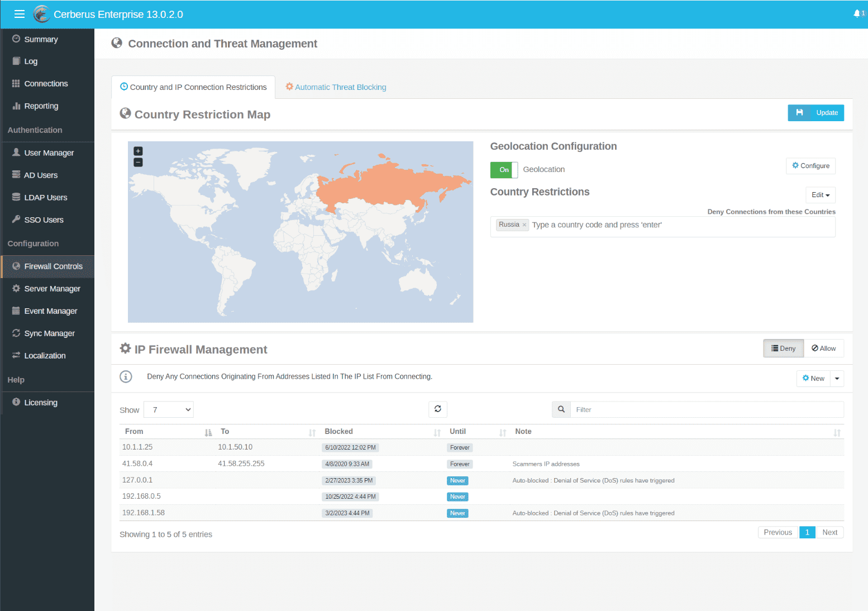Click the Scammers IP addresses note
This screenshot has height=611, width=868.
tap(546, 464)
